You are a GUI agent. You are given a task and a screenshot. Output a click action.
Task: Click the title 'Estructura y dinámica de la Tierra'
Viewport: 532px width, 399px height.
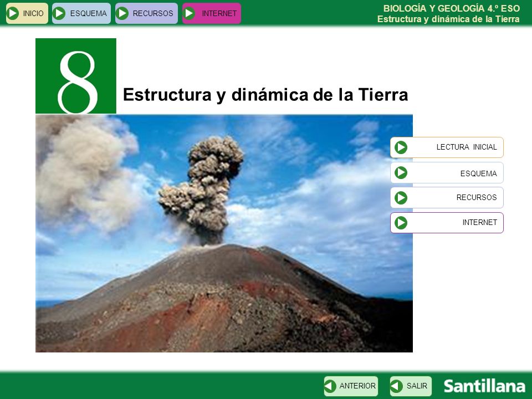pyautogui.click(x=265, y=95)
